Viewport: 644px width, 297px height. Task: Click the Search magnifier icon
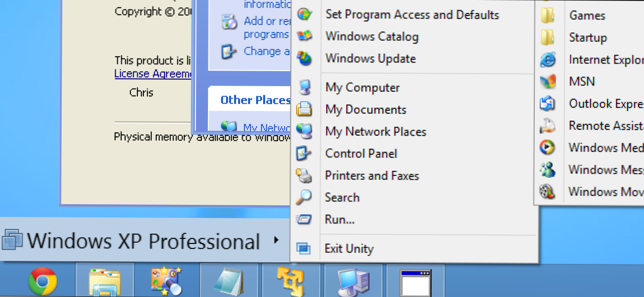click(x=304, y=197)
